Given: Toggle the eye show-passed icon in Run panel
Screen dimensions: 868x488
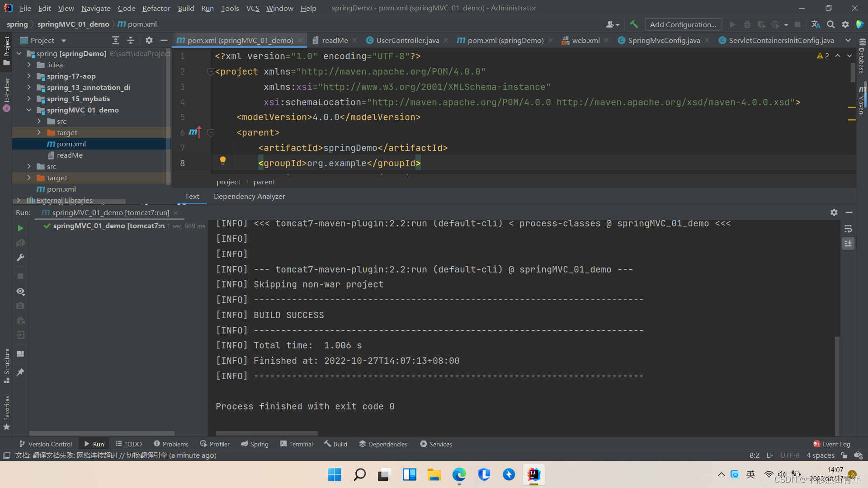Looking at the screenshot, I should 20,291.
